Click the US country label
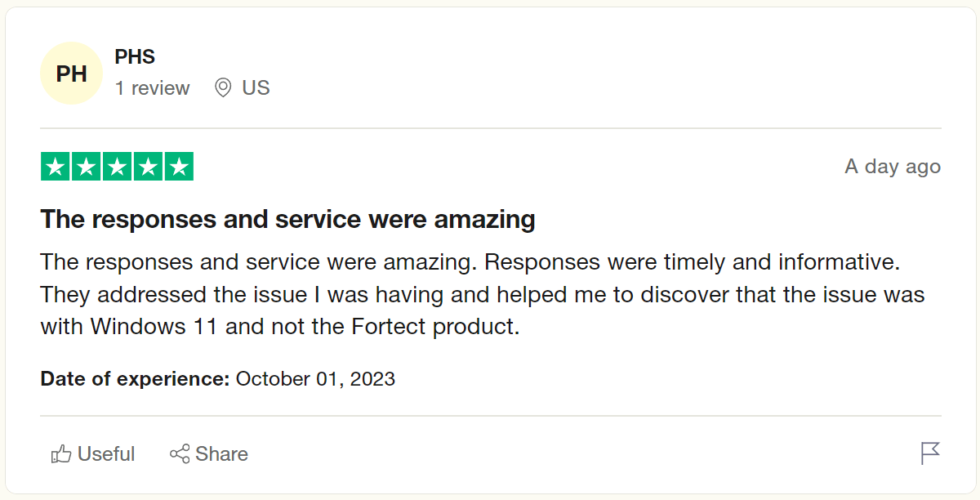This screenshot has height=500, width=980. (256, 88)
